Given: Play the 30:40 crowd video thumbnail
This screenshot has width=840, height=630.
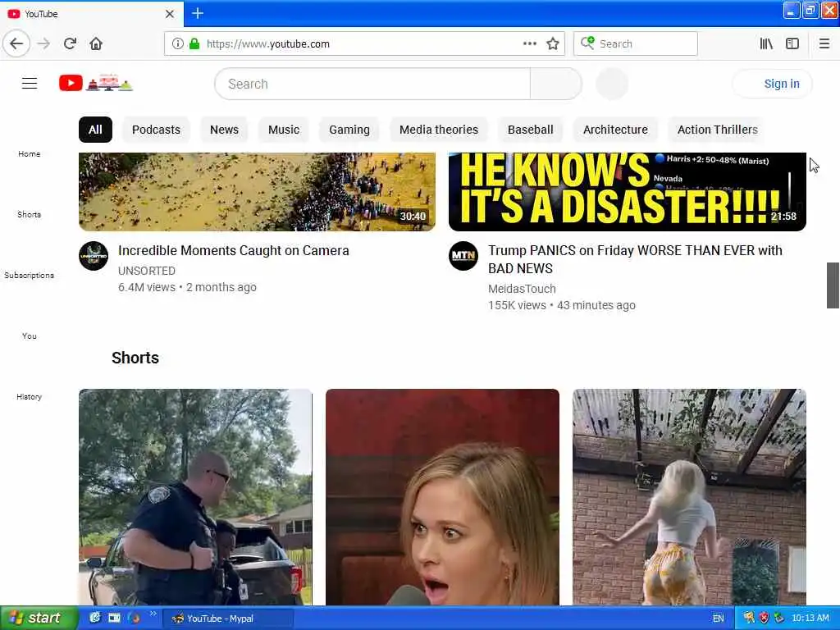Looking at the screenshot, I should (257, 192).
